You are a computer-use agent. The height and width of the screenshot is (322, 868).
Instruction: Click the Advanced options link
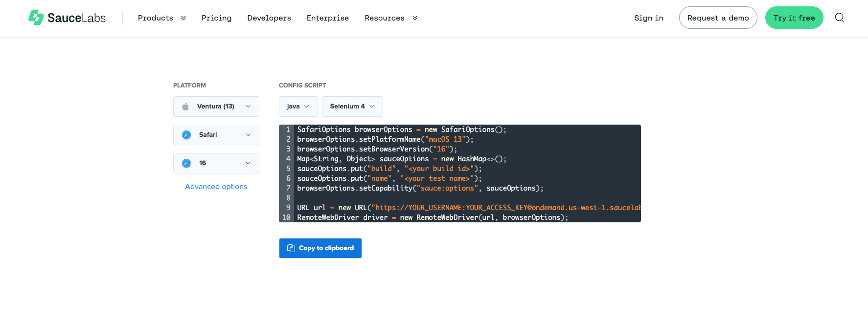coord(216,187)
